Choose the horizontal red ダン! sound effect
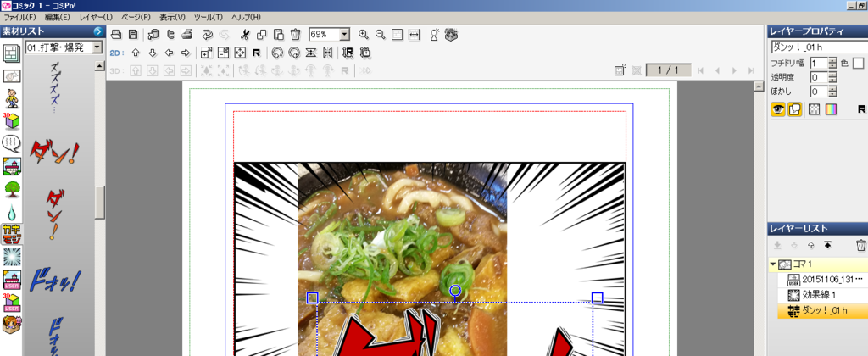The width and height of the screenshot is (868, 356). tap(53, 153)
